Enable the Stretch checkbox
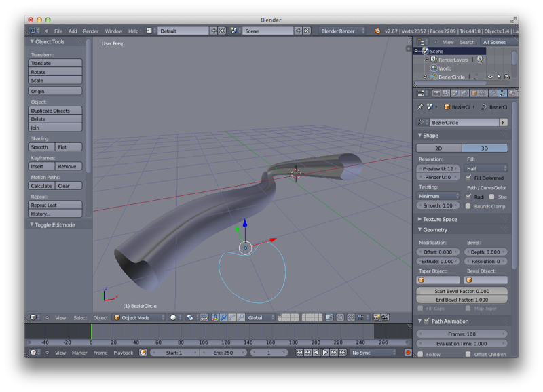The image size is (543, 392). point(491,197)
